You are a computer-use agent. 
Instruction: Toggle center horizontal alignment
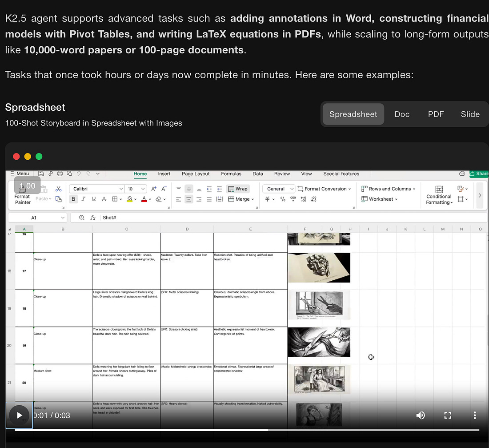[x=188, y=199]
